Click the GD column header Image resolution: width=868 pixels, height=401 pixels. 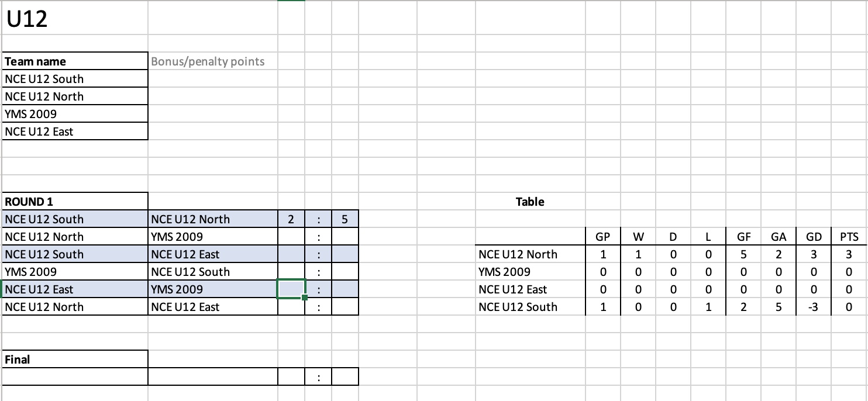click(814, 237)
